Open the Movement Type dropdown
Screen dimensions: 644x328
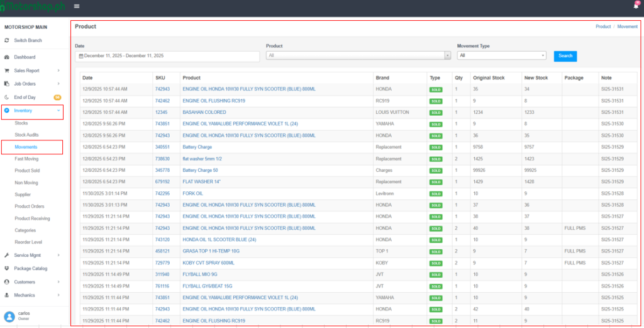(501, 55)
